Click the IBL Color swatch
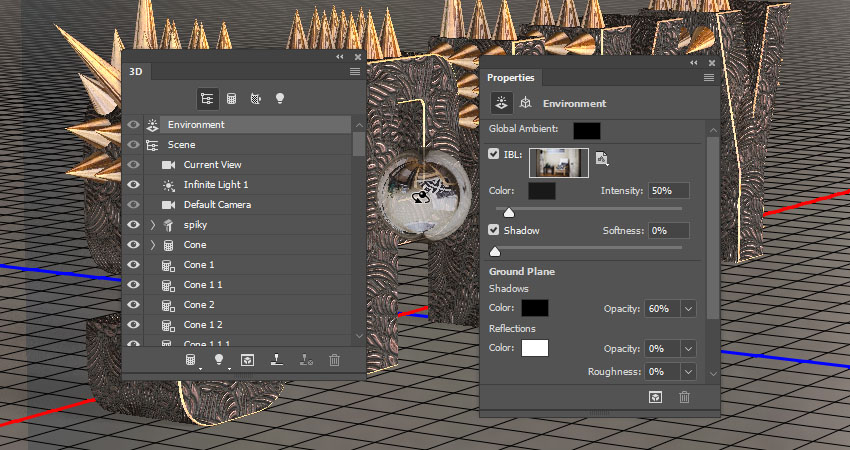The width and height of the screenshot is (850, 450). pos(542,191)
